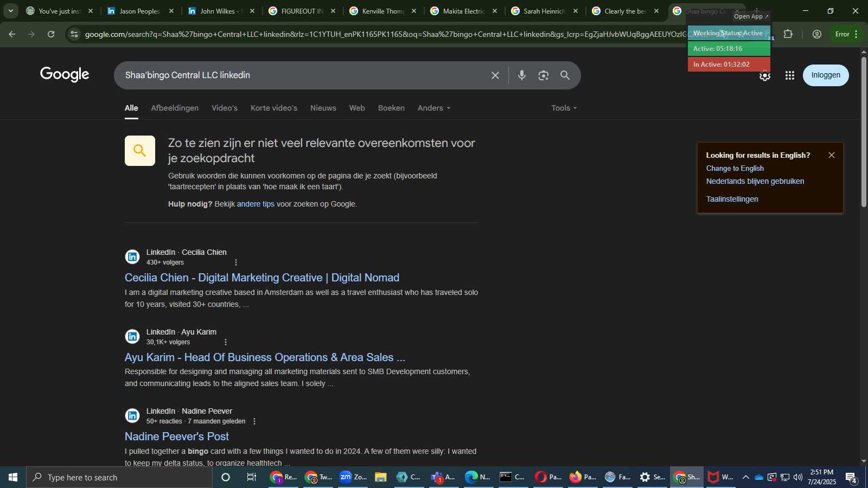Open Cecilia Chien Digital Marketing Creative result
This screenshot has height=488, width=868.
pos(262,278)
